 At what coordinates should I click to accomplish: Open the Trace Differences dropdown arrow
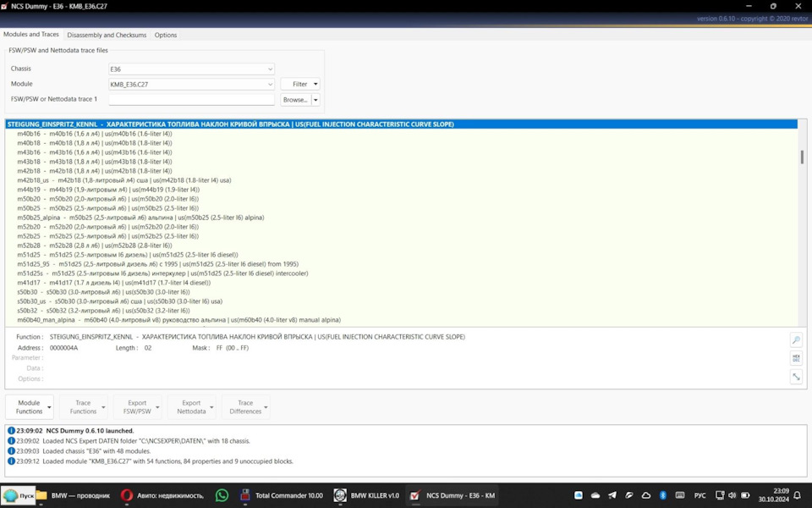click(266, 407)
